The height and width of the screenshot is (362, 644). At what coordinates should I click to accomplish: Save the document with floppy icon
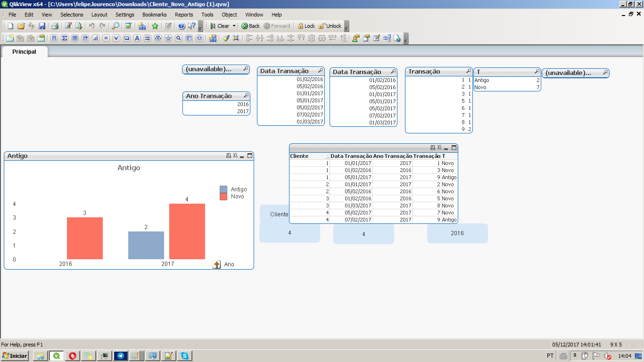pos(42,26)
